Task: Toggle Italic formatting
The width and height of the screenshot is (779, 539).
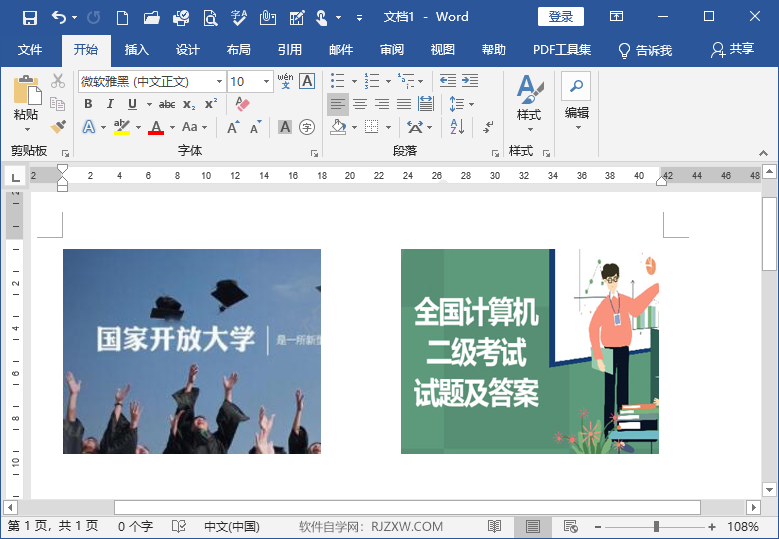Action: point(110,104)
